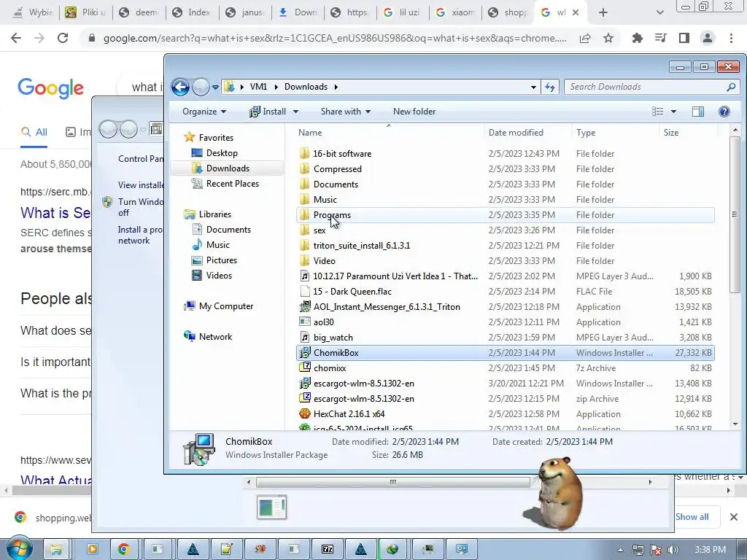Expand the more view options arrow
The image size is (747, 560).
[x=673, y=112]
